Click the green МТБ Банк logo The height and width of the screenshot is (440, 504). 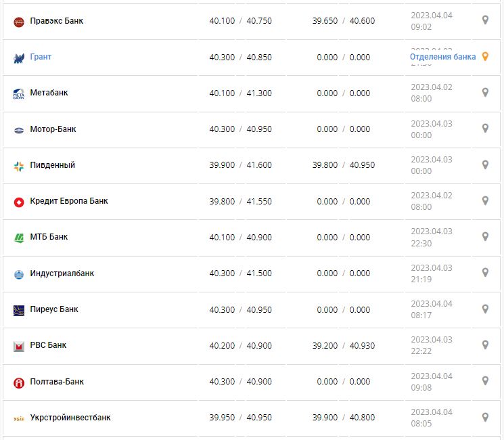[19, 238]
